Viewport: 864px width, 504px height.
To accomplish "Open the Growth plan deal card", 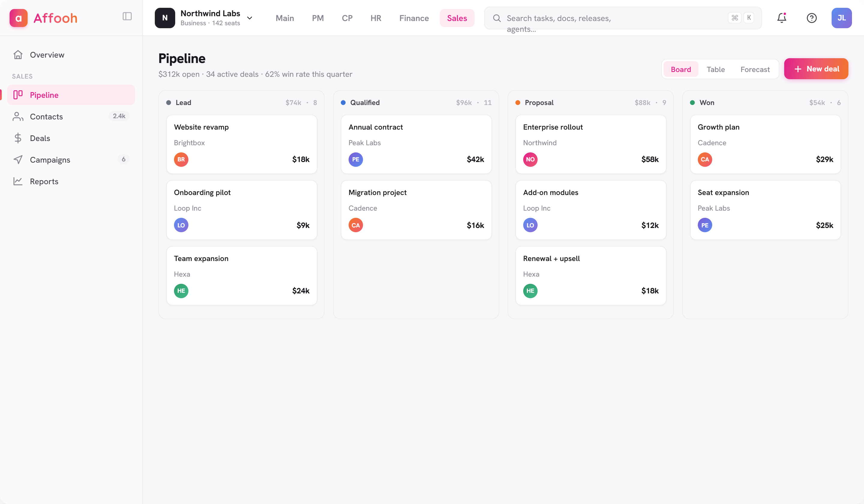I will [x=765, y=144].
